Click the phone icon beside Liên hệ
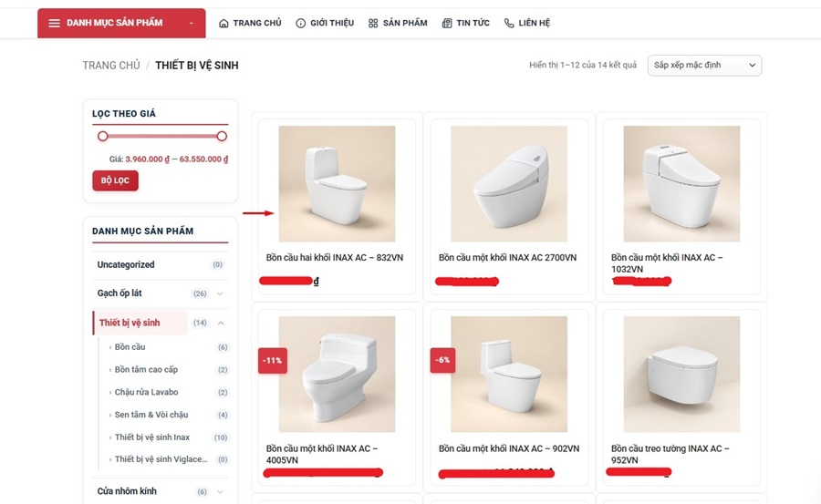Viewport: 821px width, 504px height. [x=509, y=23]
